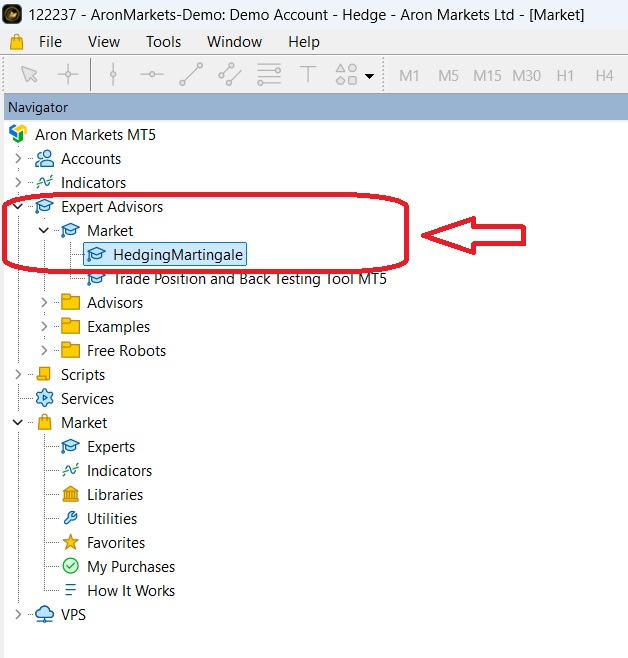Open the View menu
Screen dimensions: 628x658
point(103,42)
